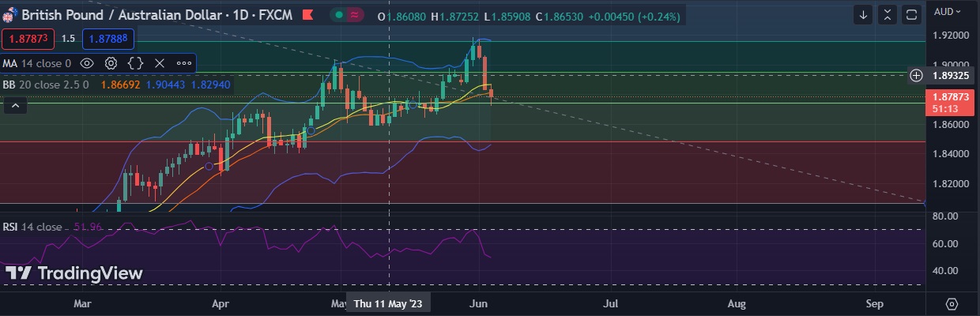The height and width of the screenshot is (316, 980).
Task: Click the red sell price 1.87873 button
Action: 28,38
